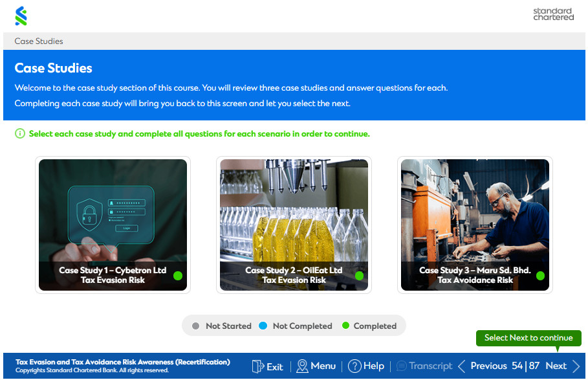Click the Not Completed legend label
The height and width of the screenshot is (380, 588).
302,326
